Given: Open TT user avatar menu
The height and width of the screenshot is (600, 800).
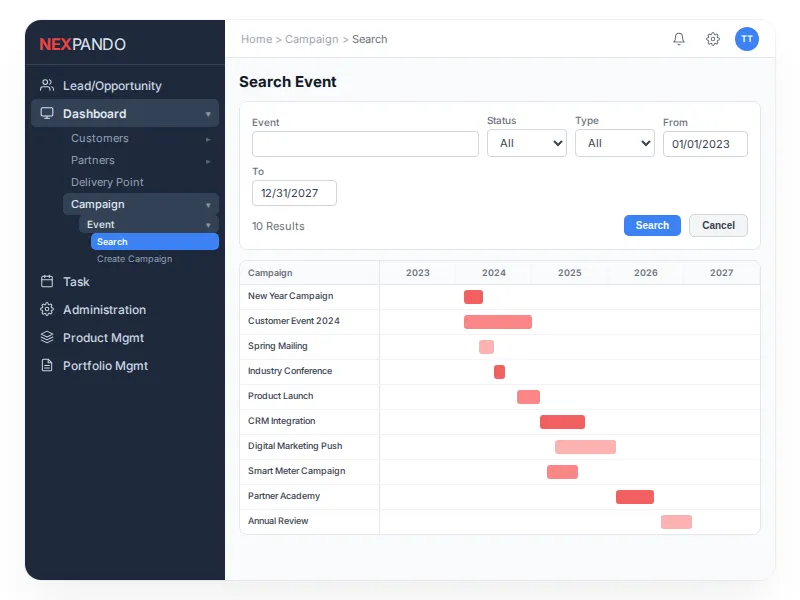Looking at the screenshot, I should click(746, 39).
